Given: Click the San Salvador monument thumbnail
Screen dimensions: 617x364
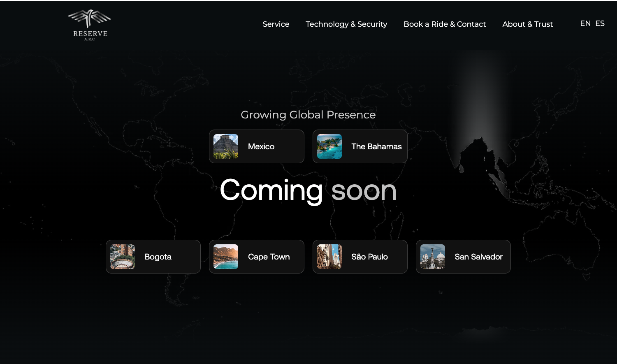Looking at the screenshot, I should (433, 257).
